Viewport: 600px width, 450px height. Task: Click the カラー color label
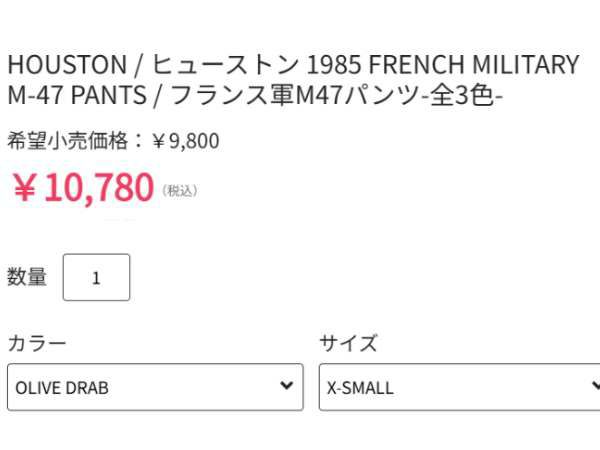coord(37,344)
